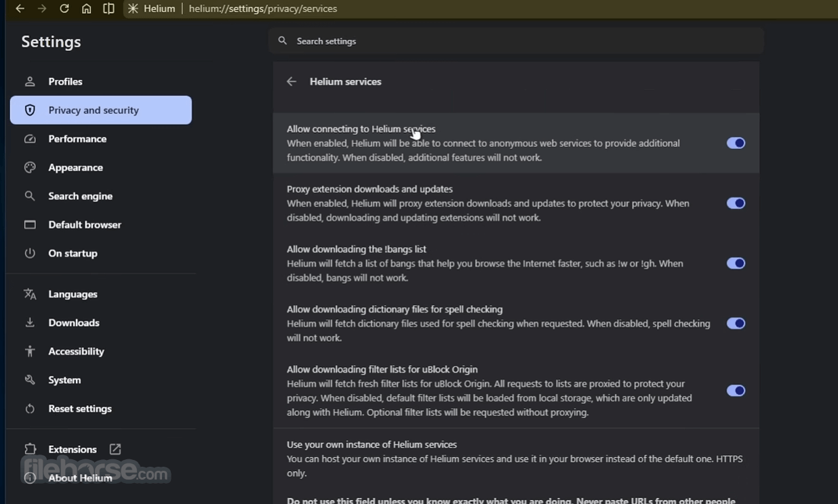This screenshot has width=838, height=504.
Task: Open Extensions page link
Action: (x=100, y=449)
